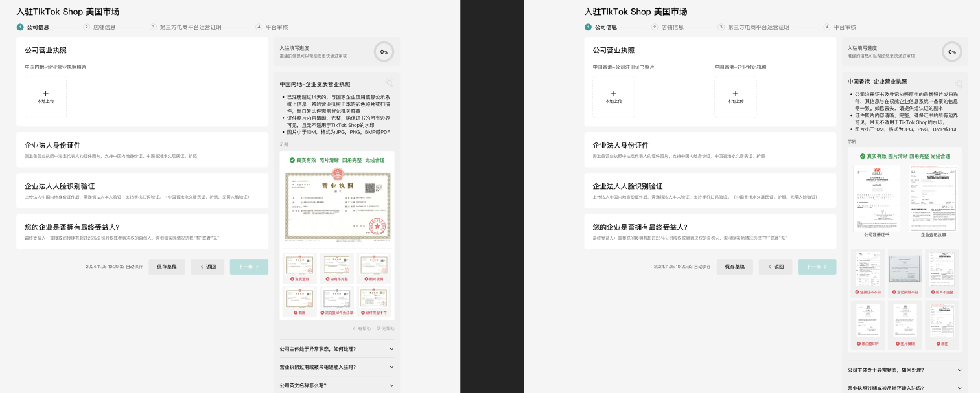Click 保存草稿 on the mainland-China page
980x393 pixels.
tap(167, 267)
